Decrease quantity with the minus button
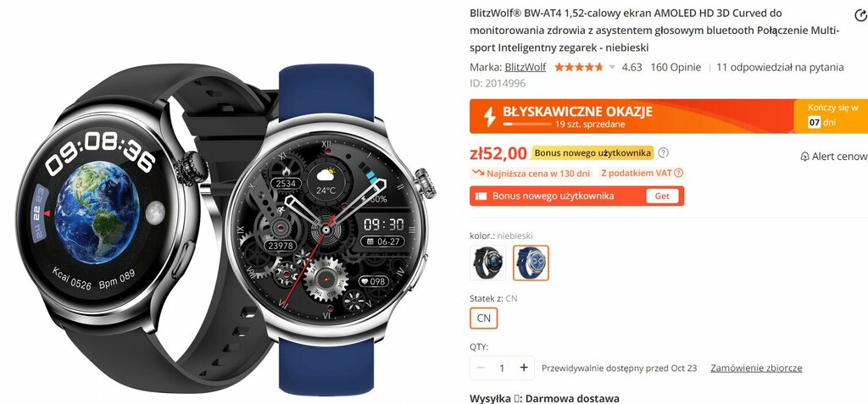Screen dimensions: 868x404 pyautogui.click(x=481, y=368)
